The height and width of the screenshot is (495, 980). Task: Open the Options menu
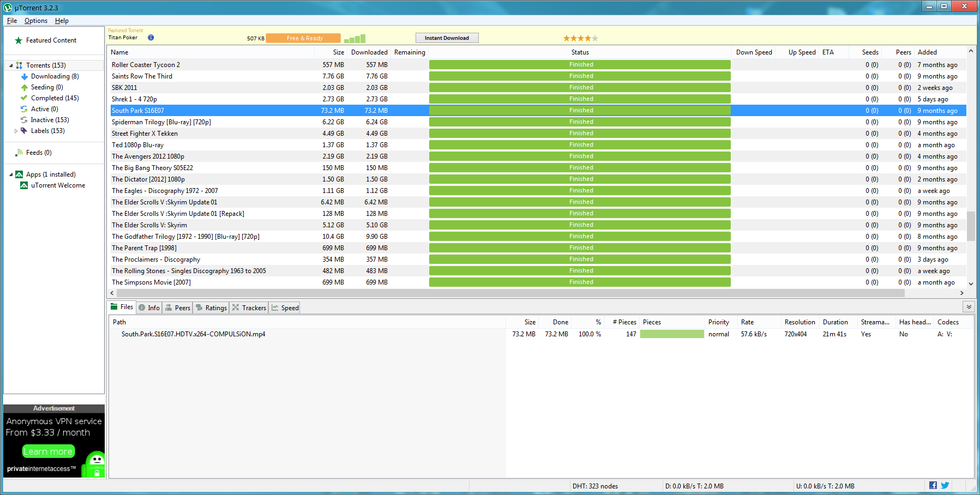tap(36, 21)
